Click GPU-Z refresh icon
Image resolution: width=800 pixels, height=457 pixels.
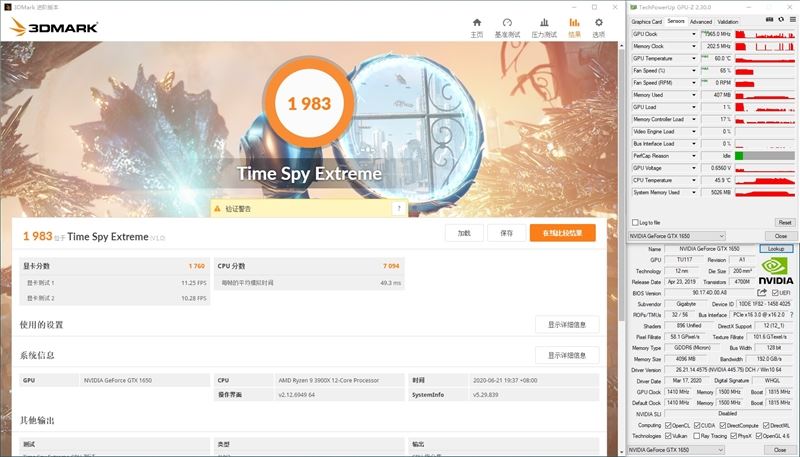(781, 20)
